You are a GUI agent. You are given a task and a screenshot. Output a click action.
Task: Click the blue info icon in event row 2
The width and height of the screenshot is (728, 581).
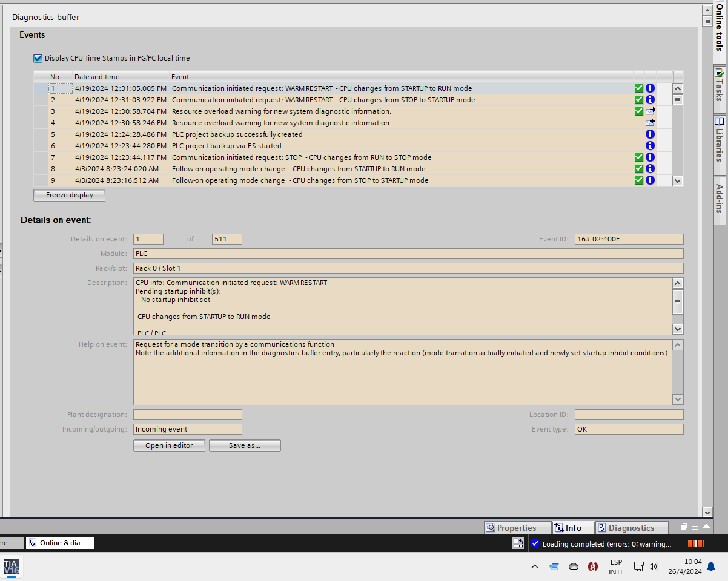tap(650, 100)
